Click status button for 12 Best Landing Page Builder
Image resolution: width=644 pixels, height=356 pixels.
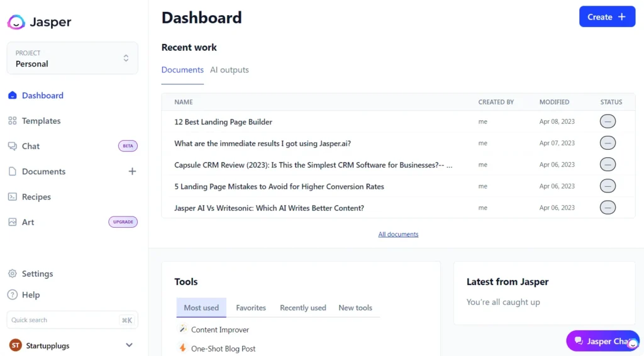pos(608,121)
